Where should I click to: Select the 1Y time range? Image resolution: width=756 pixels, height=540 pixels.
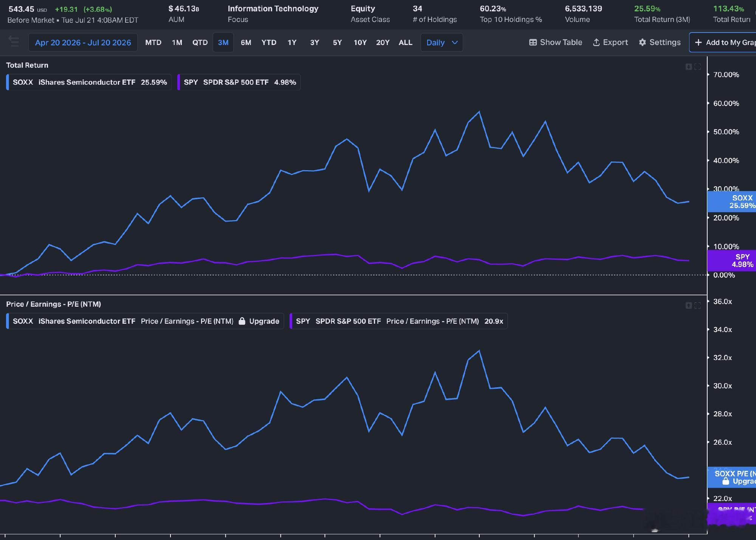pos(292,42)
